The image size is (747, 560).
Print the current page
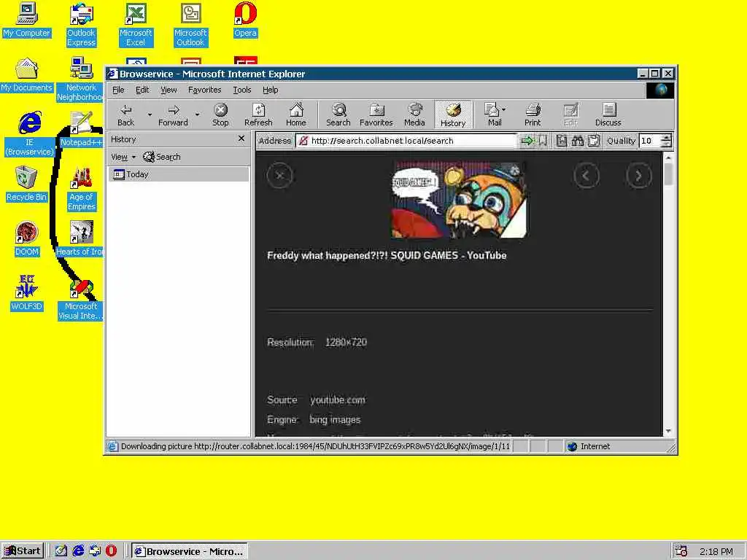[x=533, y=114]
